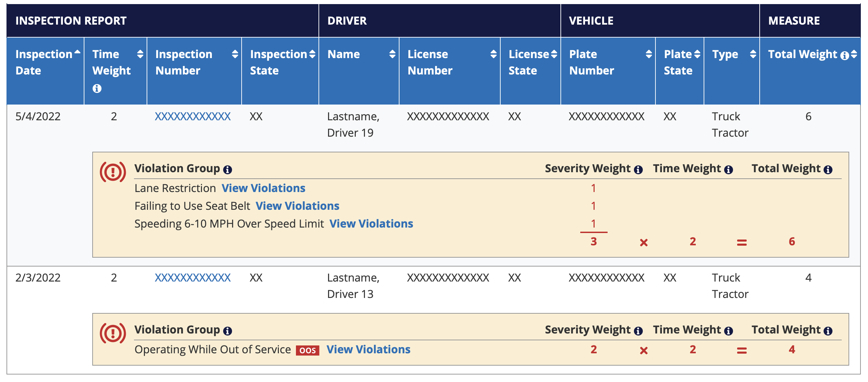Click info icon beside Total Weight column header
868x382 pixels.
(844, 55)
